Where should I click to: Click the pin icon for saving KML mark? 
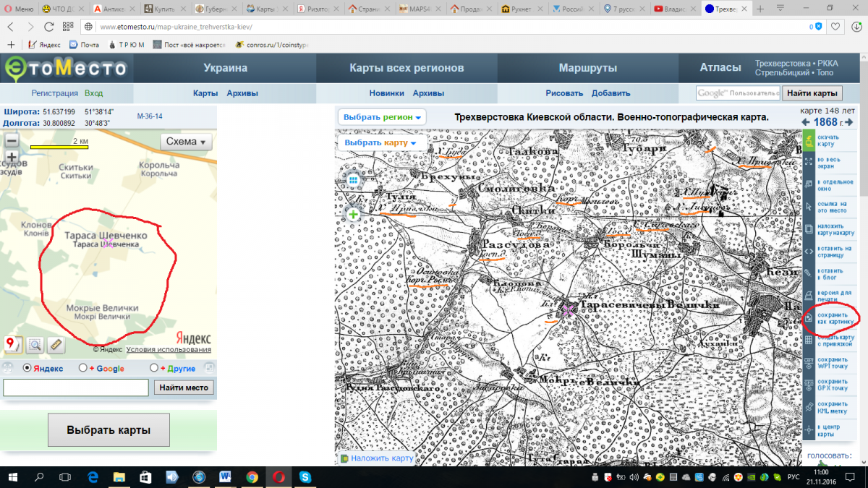[x=809, y=407]
